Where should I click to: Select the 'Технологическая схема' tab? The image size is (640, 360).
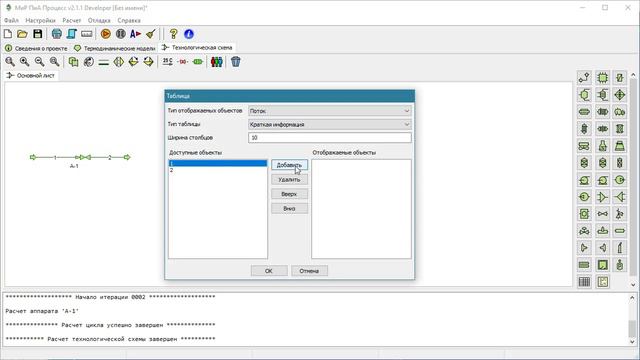197,48
